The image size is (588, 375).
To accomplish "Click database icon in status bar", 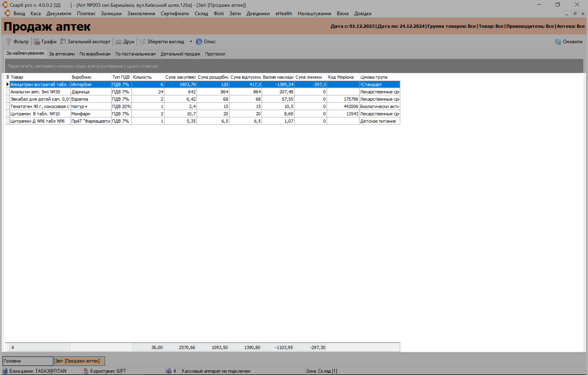I will click(5, 371).
